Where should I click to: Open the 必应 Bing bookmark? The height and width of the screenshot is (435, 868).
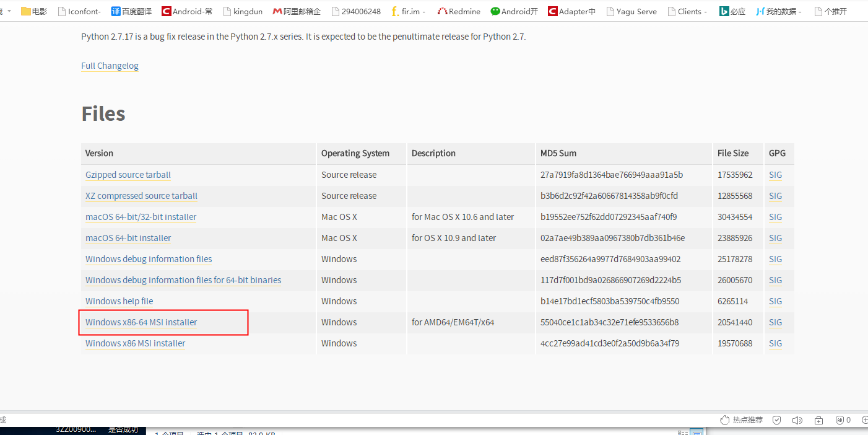pyautogui.click(x=732, y=11)
